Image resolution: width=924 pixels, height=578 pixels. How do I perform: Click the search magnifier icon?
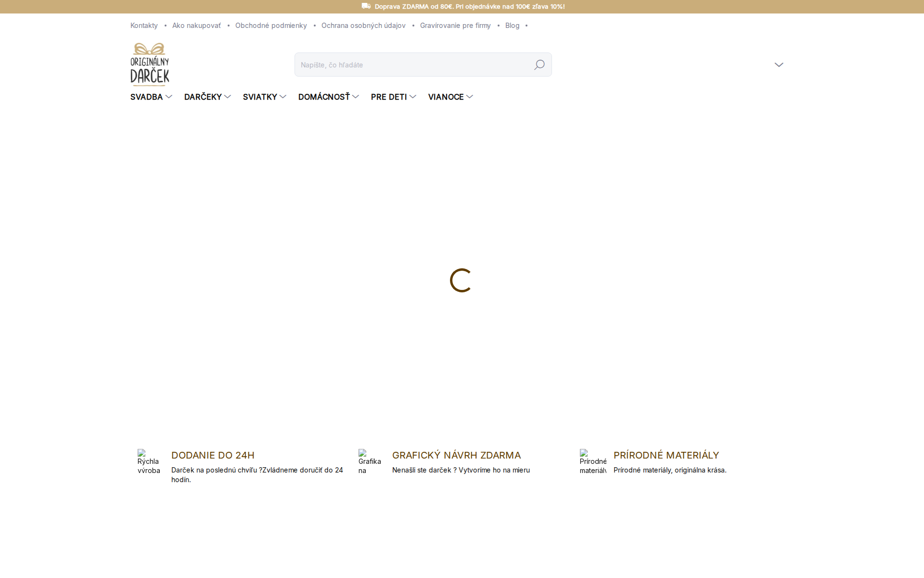click(539, 64)
